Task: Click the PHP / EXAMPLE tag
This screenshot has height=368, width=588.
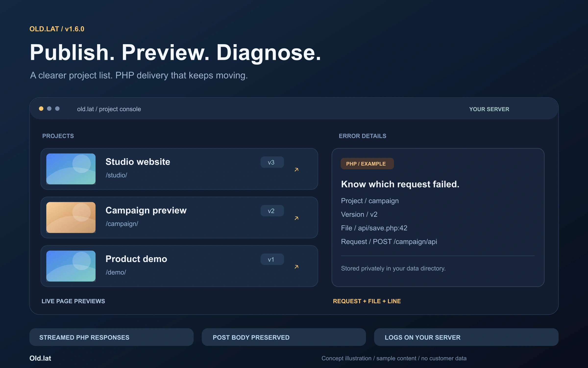Action: (x=367, y=164)
